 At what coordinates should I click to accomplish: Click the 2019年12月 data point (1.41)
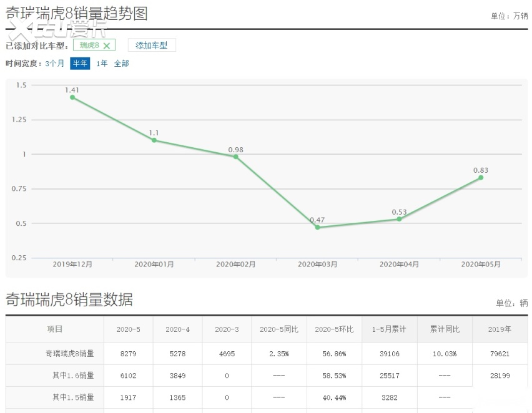tap(72, 97)
